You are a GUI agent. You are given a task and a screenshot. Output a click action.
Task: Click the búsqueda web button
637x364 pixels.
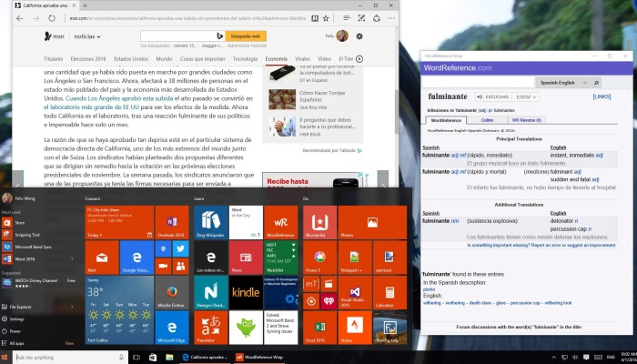[246, 36]
